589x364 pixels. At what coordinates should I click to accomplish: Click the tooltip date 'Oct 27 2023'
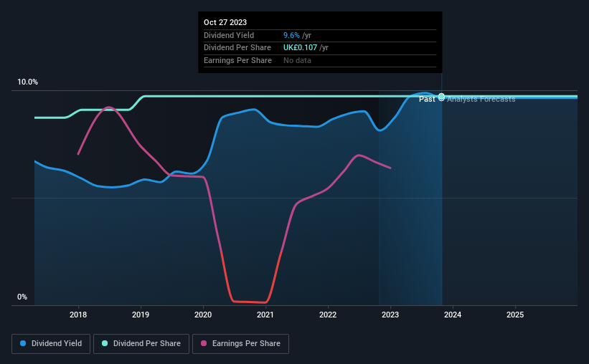(225, 22)
